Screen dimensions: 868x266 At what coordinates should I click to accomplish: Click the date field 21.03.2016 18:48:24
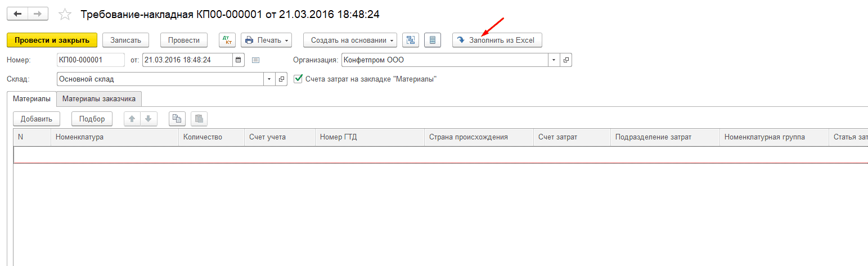pyautogui.click(x=187, y=60)
